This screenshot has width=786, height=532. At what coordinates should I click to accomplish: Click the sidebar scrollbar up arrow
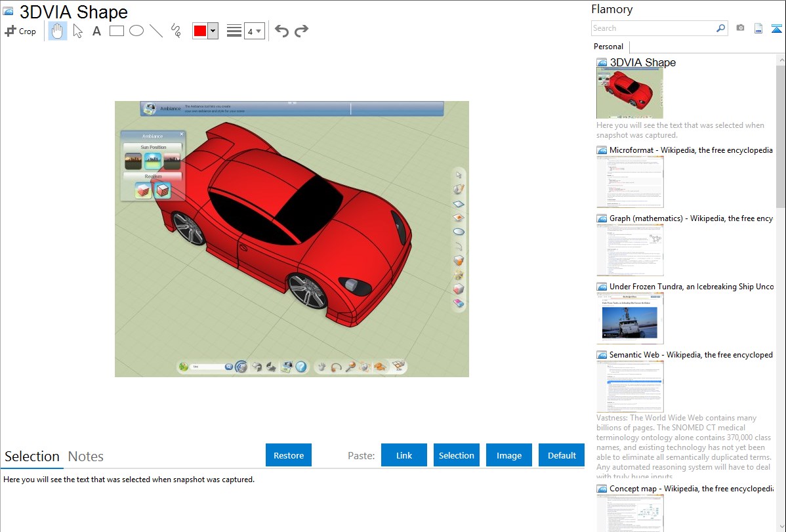781,60
